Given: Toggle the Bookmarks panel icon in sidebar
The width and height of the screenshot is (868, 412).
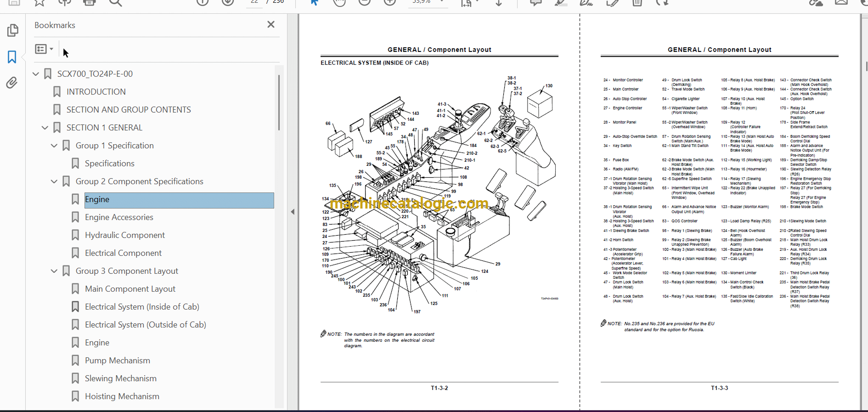Looking at the screenshot, I should click(x=12, y=57).
